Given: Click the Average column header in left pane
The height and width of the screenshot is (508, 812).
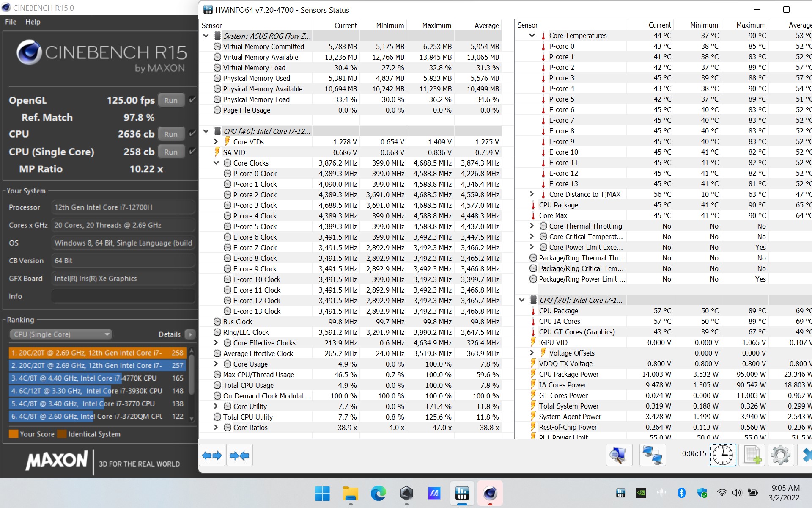Looking at the screenshot, I should pyautogui.click(x=487, y=25).
